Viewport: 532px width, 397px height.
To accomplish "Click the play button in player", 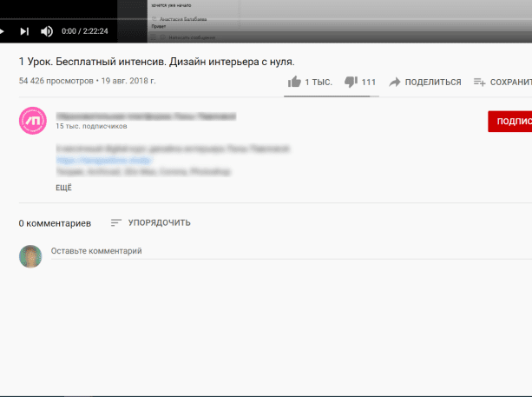I will 2,31.
